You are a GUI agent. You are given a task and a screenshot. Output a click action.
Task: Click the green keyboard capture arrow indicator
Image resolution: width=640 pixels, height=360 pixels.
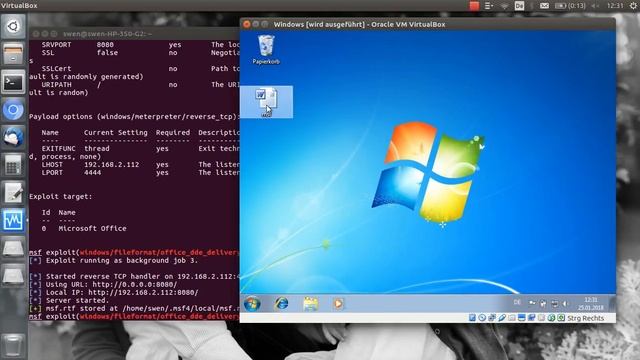tap(561, 318)
